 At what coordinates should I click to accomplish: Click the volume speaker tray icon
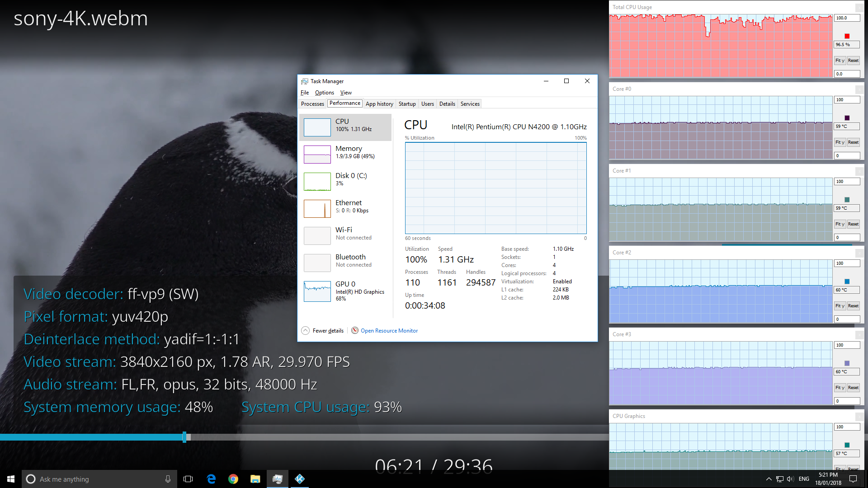[790, 479]
